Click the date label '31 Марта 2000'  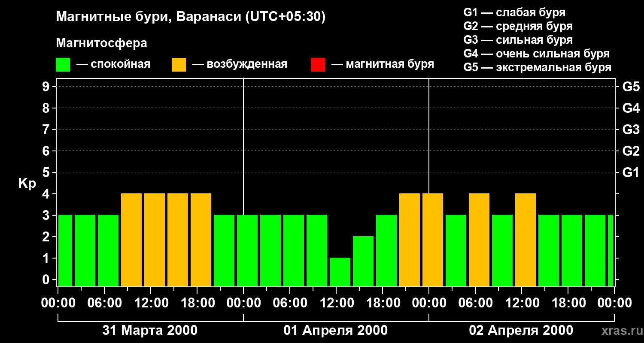(150, 330)
